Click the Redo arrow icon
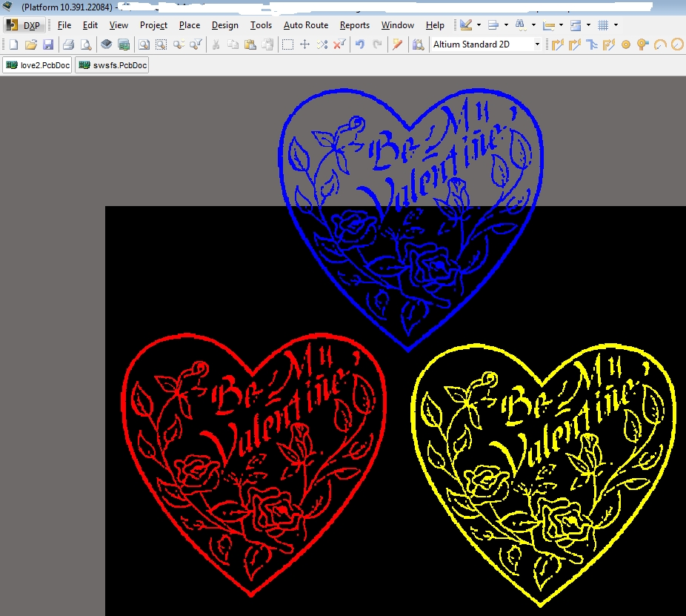 [377, 44]
